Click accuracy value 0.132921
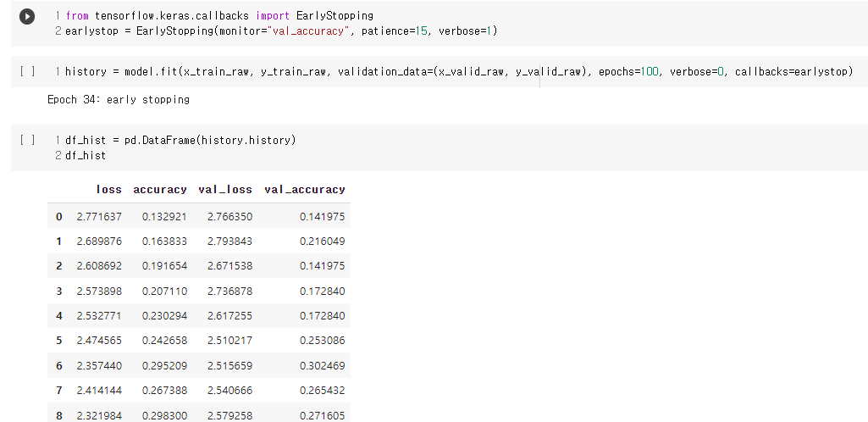868x422 pixels. point(164,217)
